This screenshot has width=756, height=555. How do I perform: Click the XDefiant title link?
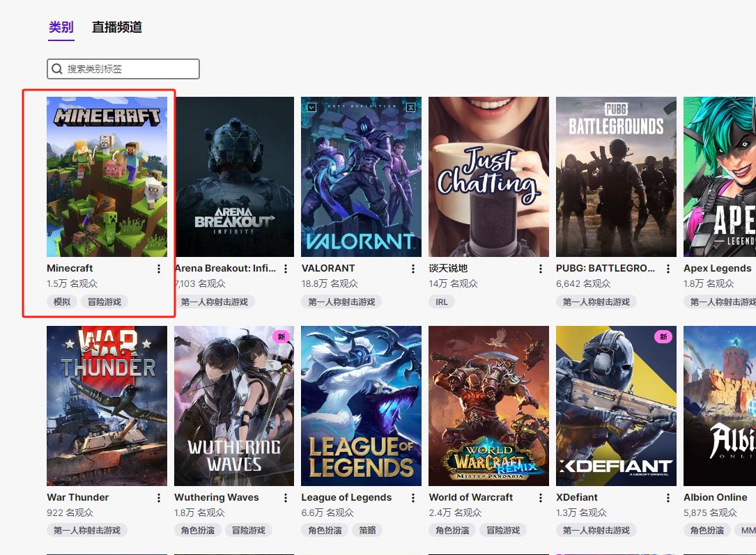click(577, 497)
